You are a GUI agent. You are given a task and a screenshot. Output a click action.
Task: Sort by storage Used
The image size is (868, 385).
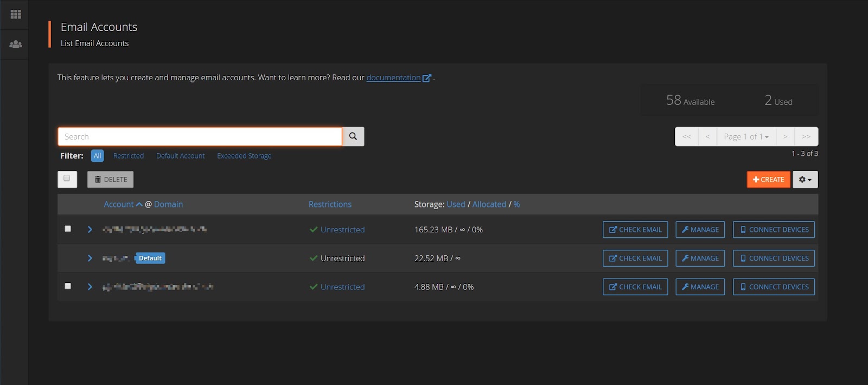456,204
